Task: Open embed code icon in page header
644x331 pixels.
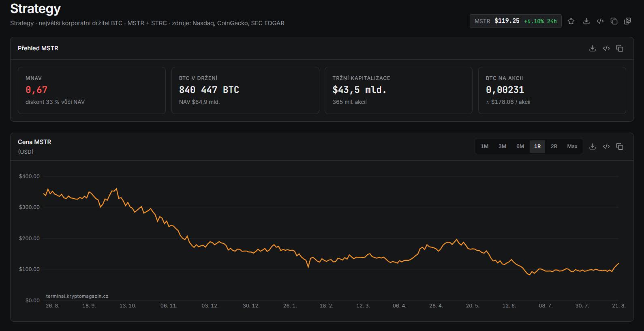Action: tap(600, 21)
